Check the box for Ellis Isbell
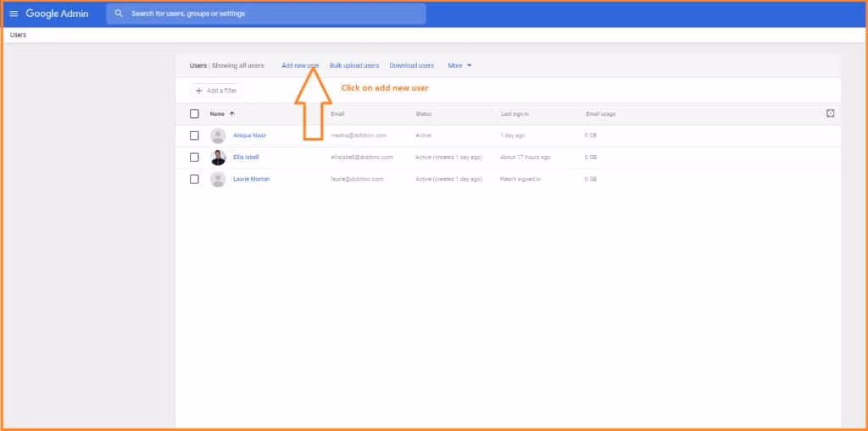 point(194,157)
